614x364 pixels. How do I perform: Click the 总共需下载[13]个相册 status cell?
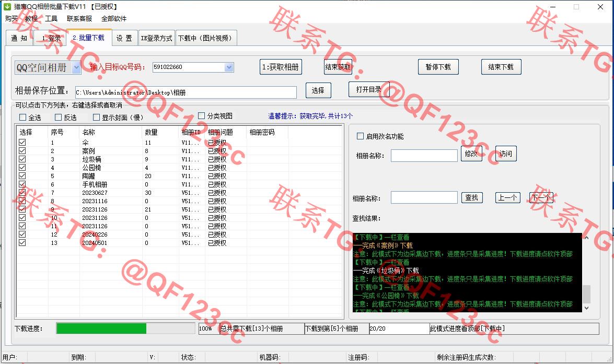click(262, 328)
